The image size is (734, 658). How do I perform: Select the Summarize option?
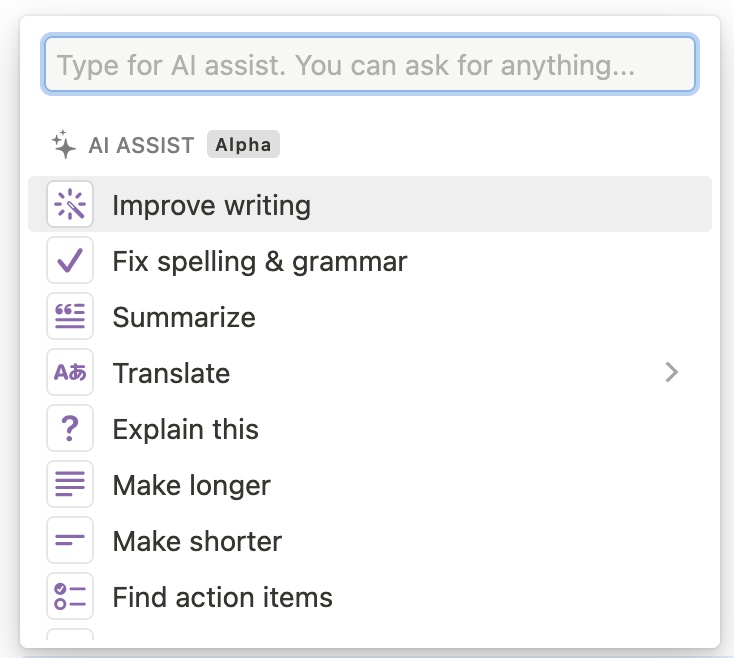click(x=370, y=316)
